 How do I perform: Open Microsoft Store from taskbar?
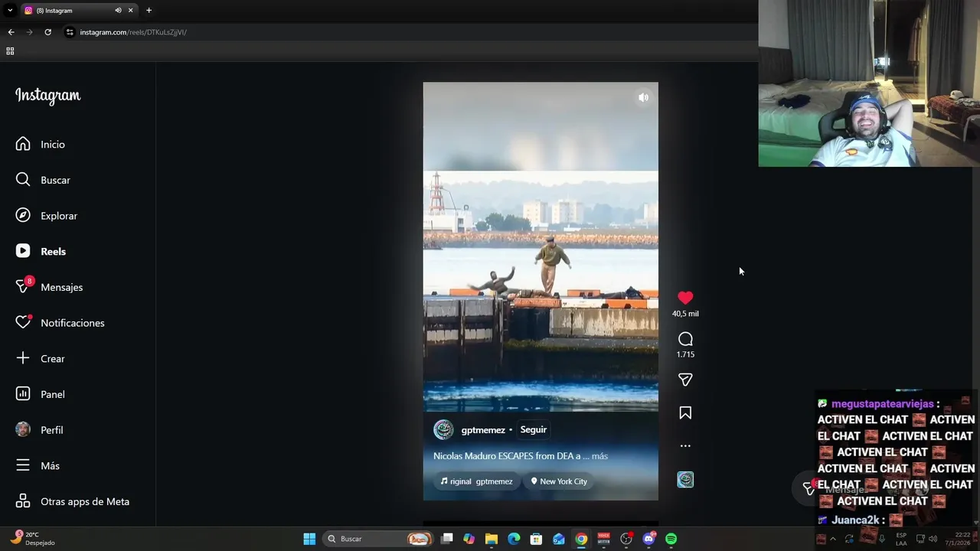tap(536, 539)
